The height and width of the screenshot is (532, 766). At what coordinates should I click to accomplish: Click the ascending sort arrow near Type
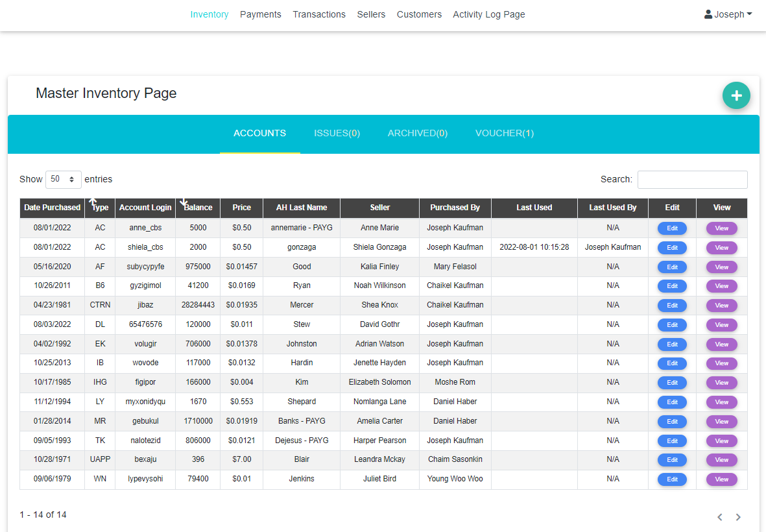pyautogui.click(x=93, y=202)
